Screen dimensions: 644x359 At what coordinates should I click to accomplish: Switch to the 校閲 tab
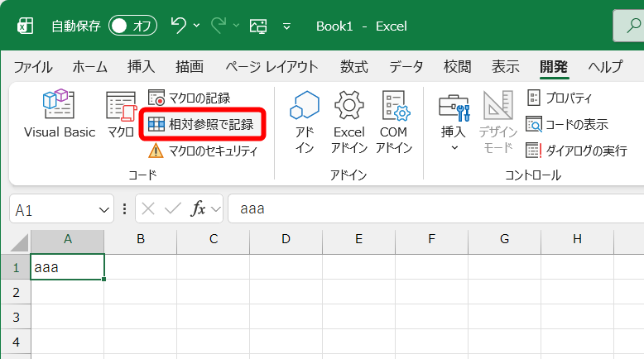457,66
